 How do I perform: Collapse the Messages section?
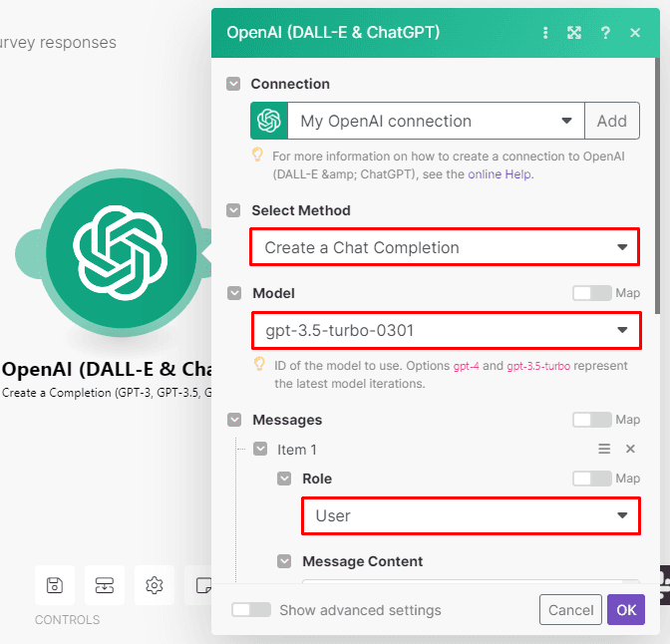[234, 420]
